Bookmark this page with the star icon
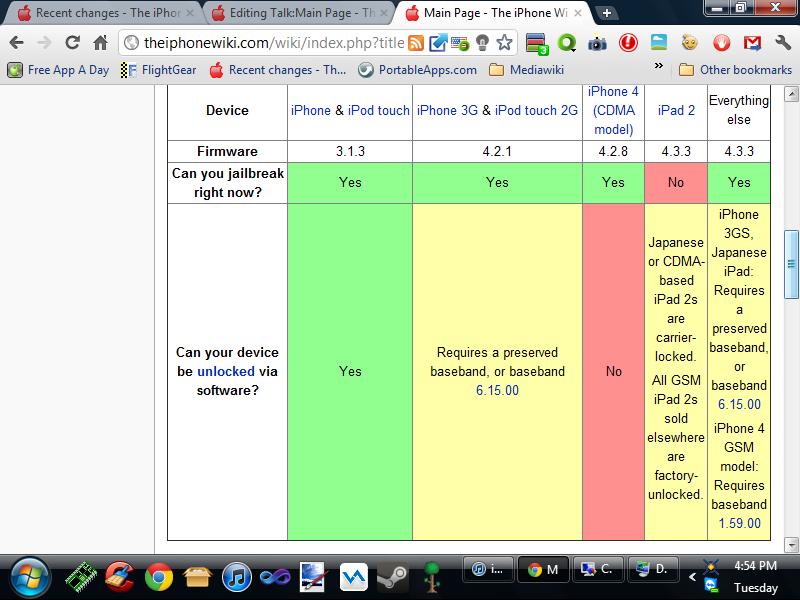800x600 pixels. click(504, 43)
